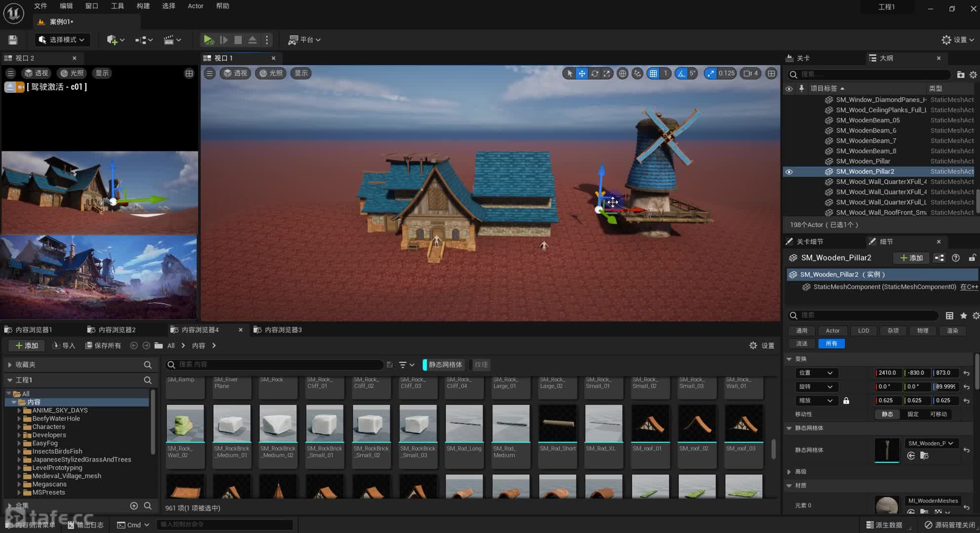
Task: Click the Stop simulation button
Action: tap(238, 39)
